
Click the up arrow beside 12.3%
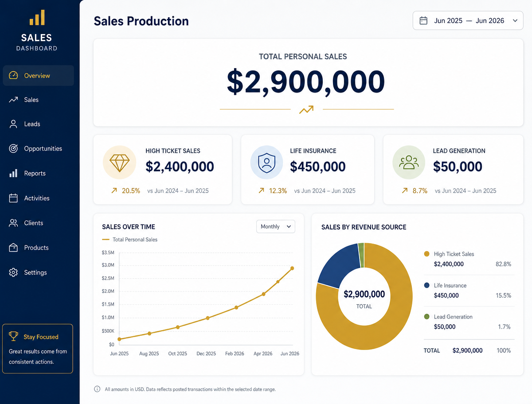(261, 190)
